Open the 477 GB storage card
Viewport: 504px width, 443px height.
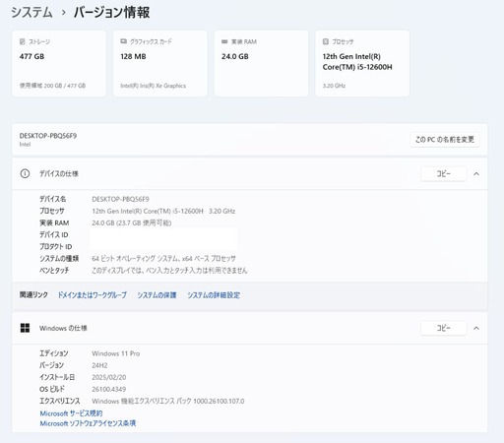[59, 63]
